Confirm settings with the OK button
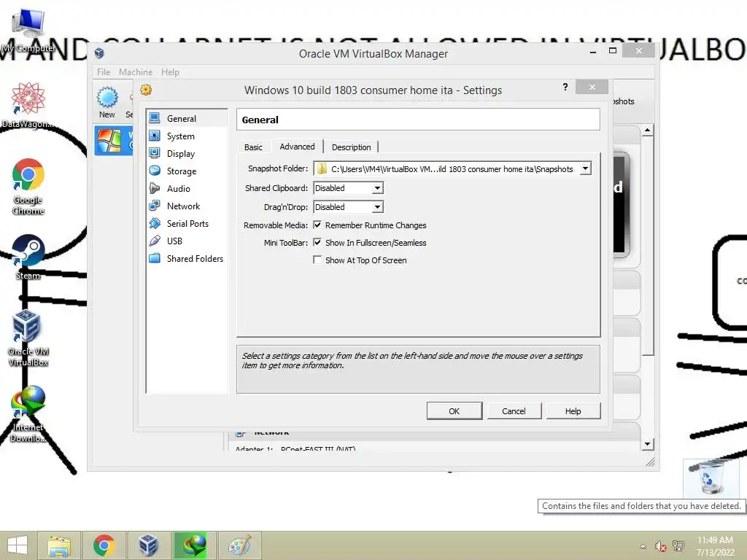 pos(454,411)
